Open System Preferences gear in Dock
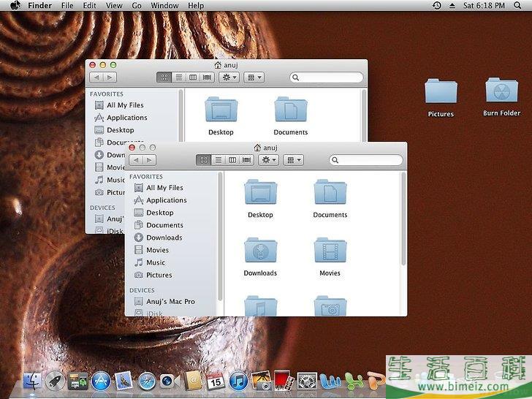This screenshot has height=399, width=532. (x=307, y=381)
